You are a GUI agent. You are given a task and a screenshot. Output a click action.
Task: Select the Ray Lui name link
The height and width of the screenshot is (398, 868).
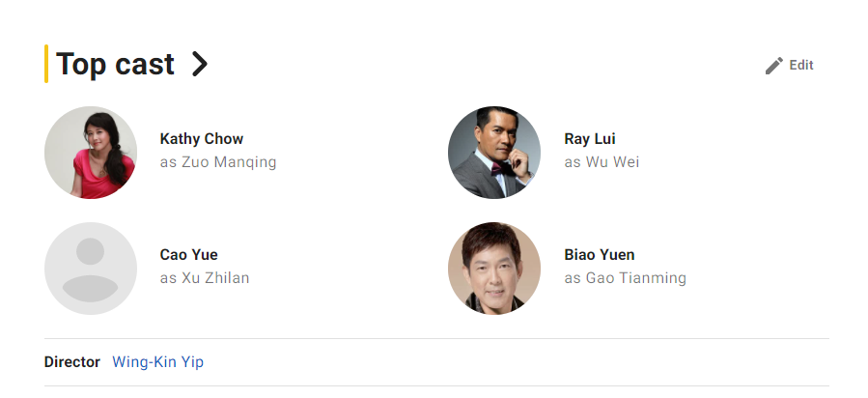(590, 139)
